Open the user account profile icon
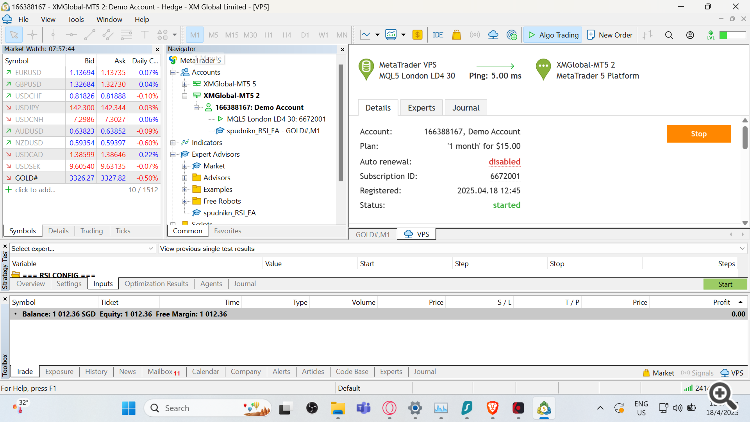750x422 pixels. coord(690,35)
